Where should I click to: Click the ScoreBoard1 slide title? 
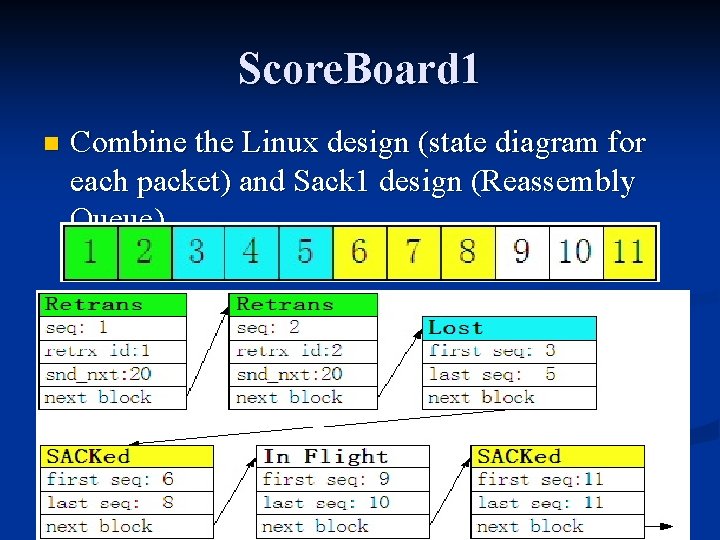359,69
